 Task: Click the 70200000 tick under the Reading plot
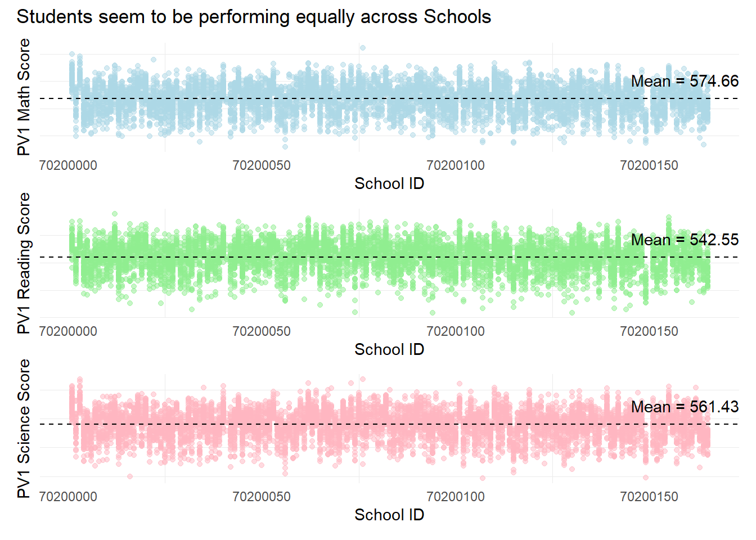point(68,332)
